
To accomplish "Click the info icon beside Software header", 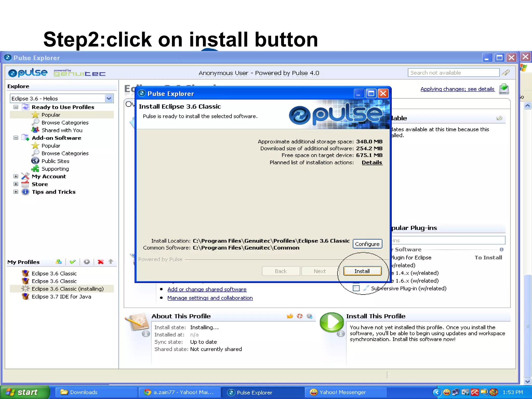I will 502,249.
